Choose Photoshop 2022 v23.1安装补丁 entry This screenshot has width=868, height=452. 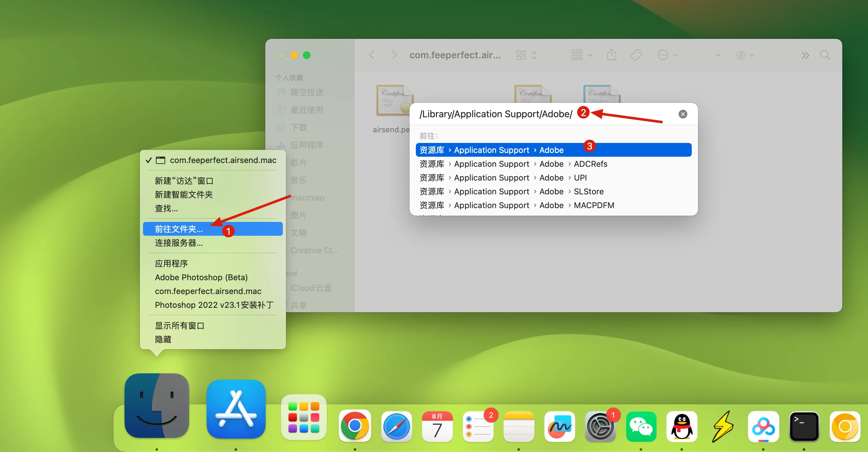pyautogui.click(x=213, y=305)
